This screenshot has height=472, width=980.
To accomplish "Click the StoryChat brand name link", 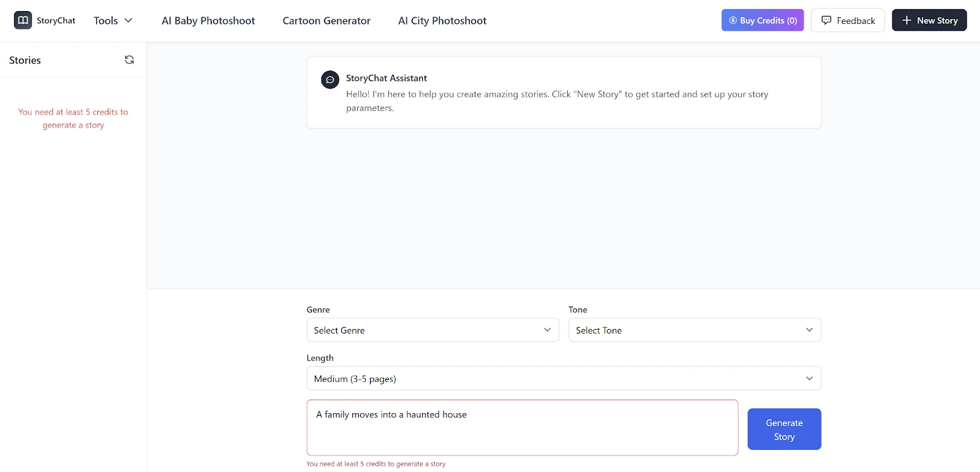I will coord(56,20).
